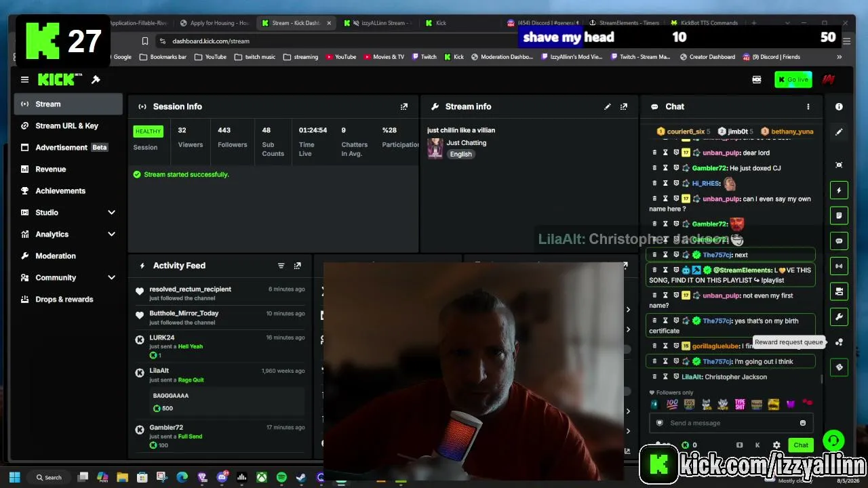868x488 pixels.
Task: Click the browser address bar URL
Action: [x=211, y=41]
